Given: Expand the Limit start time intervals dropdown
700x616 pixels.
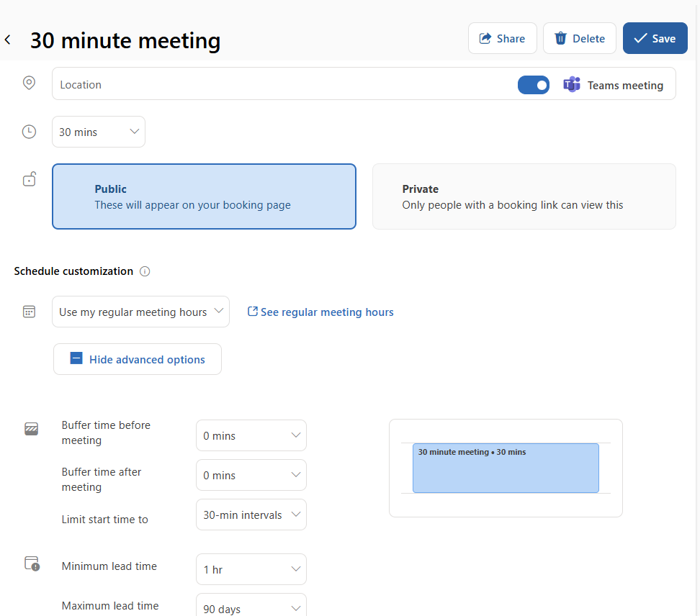Looking at the screenshot, I should point(251,515).
